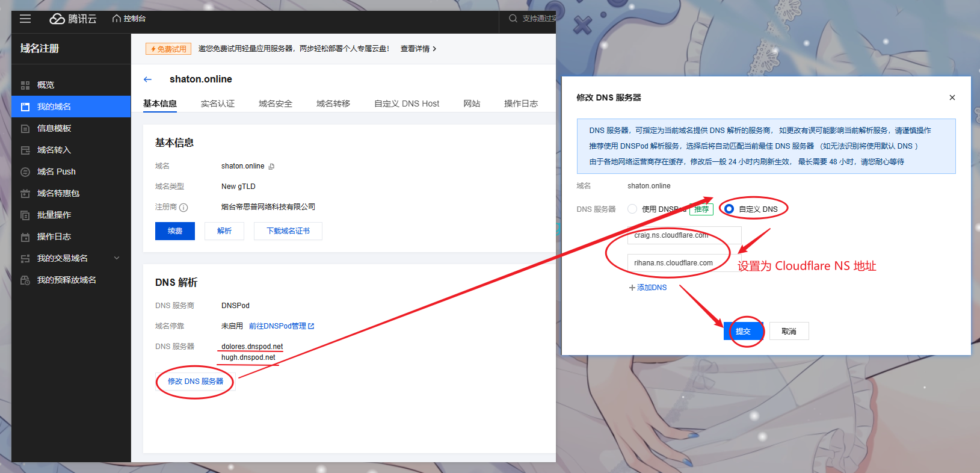Open 信息模板 in the sidebar
The height and width of the screenshot is (473, 980).
coord(71,128)
